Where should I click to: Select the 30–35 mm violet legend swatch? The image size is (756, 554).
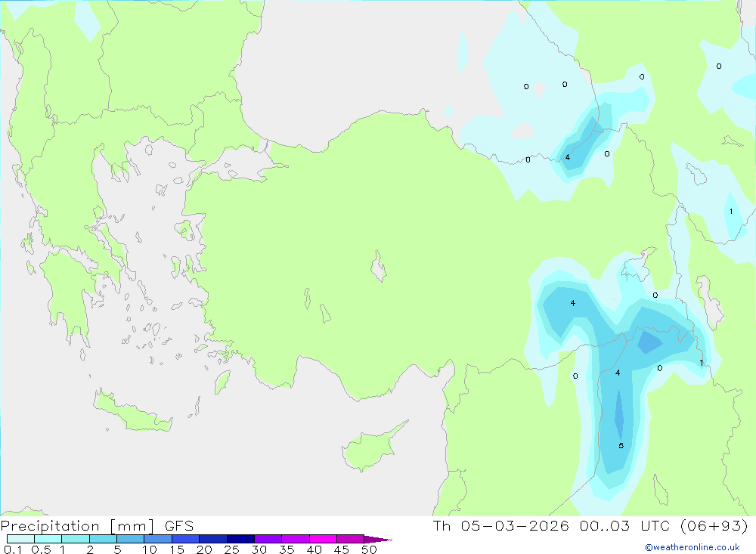point(268,539)
